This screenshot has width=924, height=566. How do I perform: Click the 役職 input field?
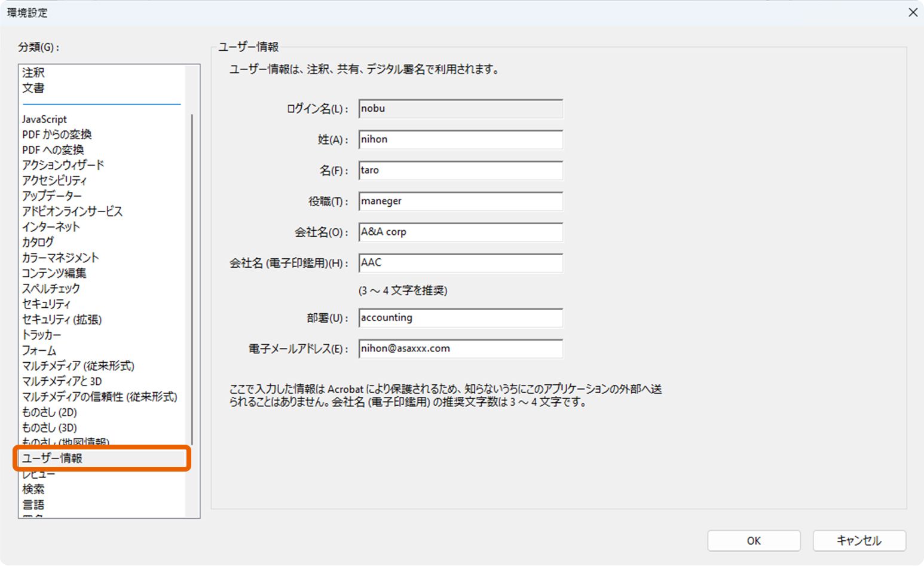(460, 201)
